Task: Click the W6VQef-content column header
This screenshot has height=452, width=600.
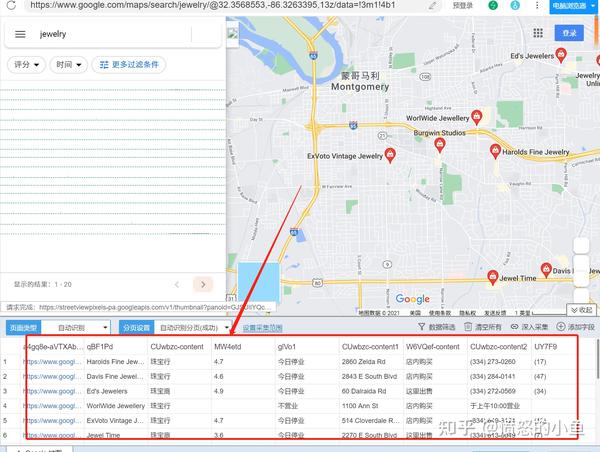Action: 433,347
